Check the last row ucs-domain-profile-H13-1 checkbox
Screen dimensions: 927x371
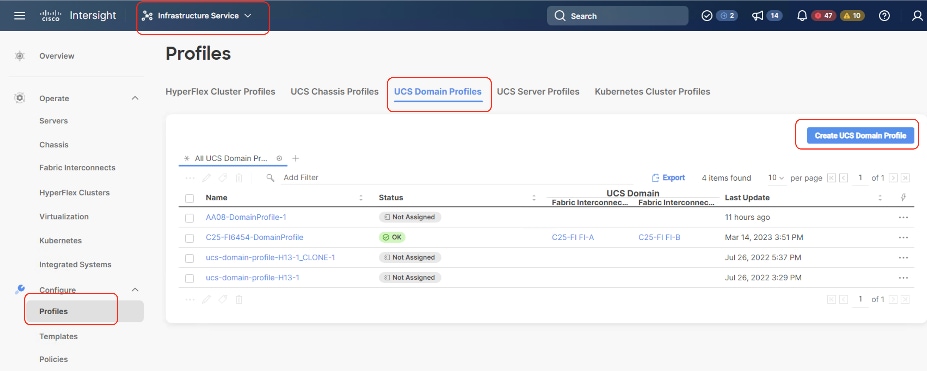tap(189, 278)
